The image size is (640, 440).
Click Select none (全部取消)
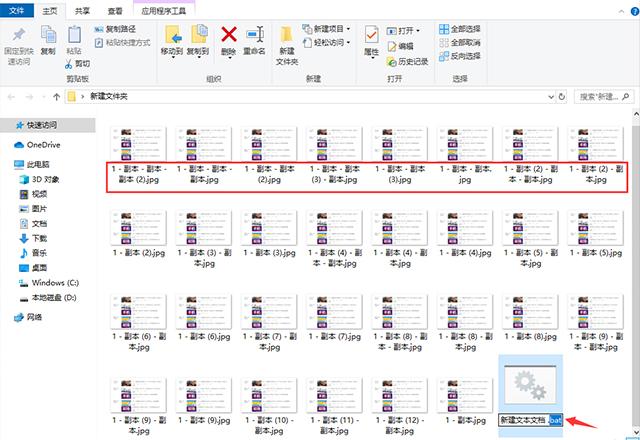(460, 42)
